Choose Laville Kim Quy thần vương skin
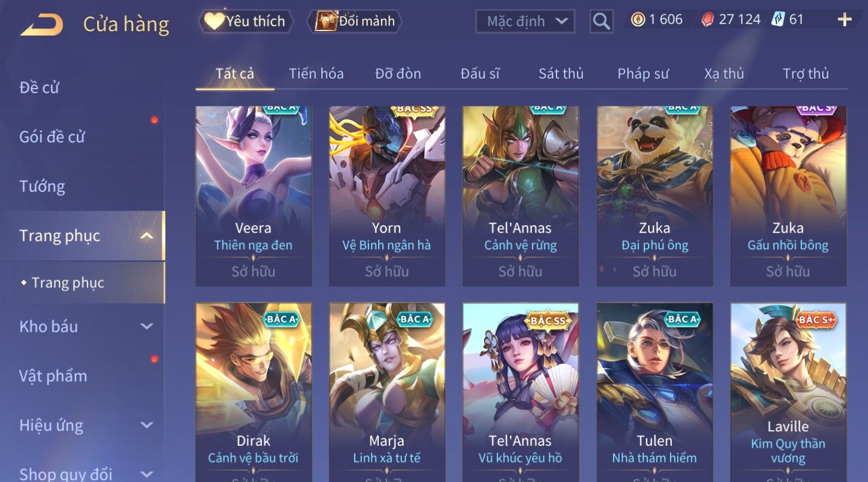Image resolution: width=868 pixels, height=482 pixels. [x=788, y=392]
